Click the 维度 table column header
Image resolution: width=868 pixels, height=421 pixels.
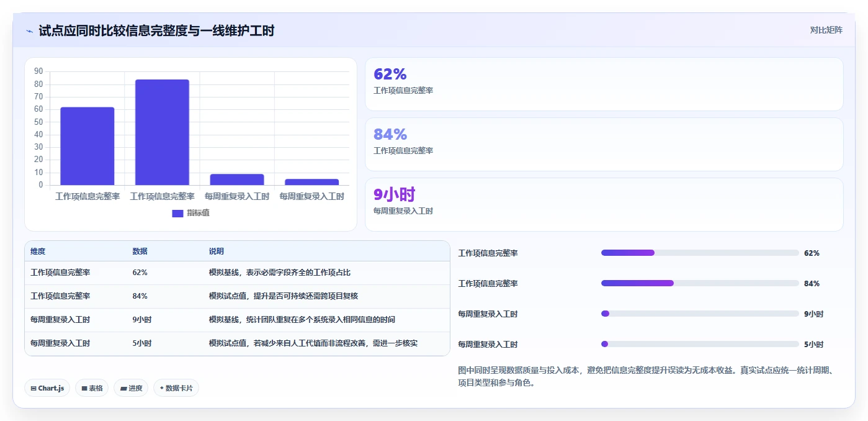38,251
